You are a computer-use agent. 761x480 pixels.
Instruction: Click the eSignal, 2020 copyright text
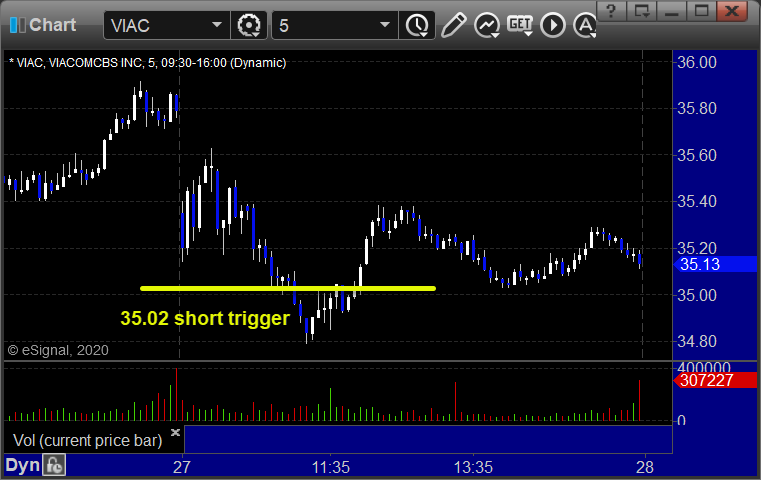[x=58, y=350]
